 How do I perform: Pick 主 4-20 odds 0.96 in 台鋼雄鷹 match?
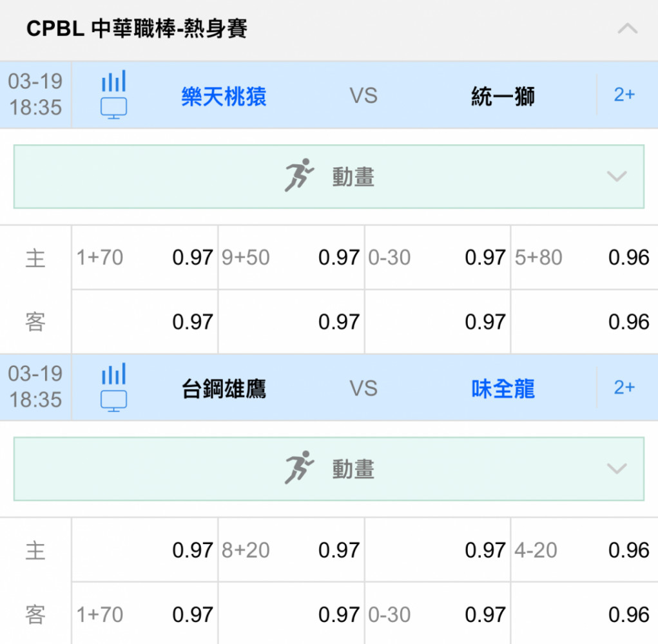pyautogui.click(x=585, y=550)
